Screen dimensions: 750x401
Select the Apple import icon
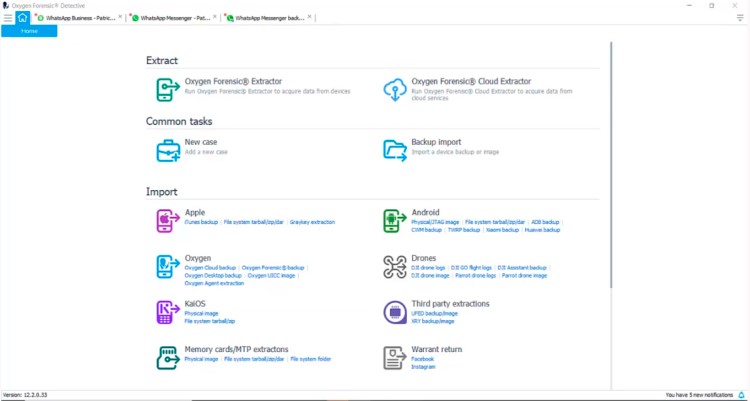click(x=167, y=220)
